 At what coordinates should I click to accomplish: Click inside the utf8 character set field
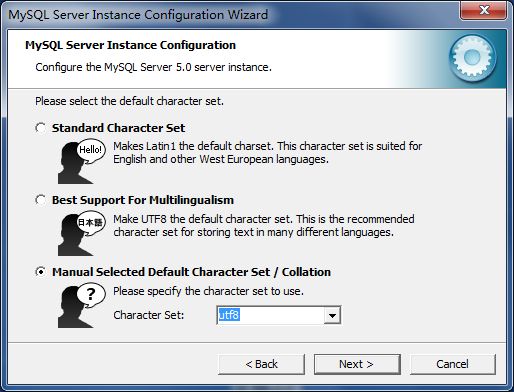pos(270,315)
